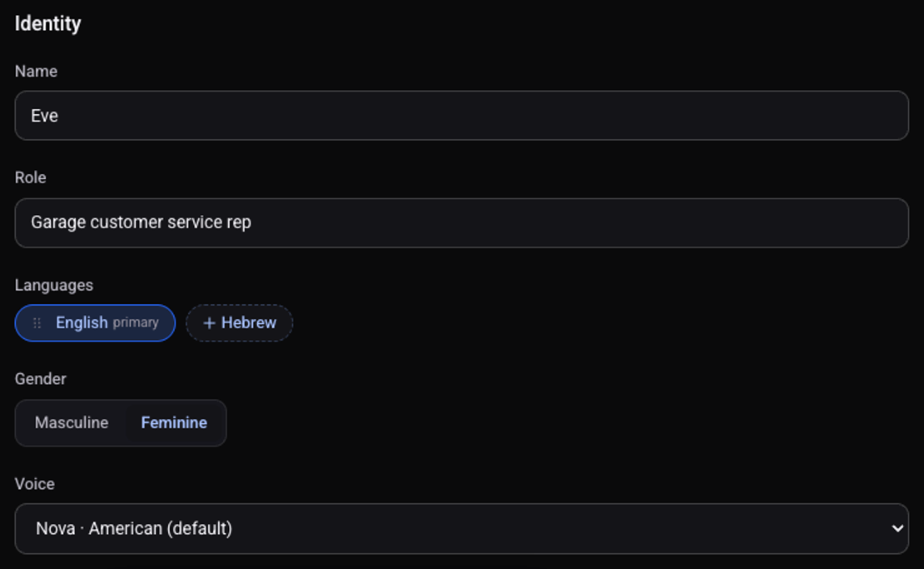Click the Name field label
Viewport: 924px width, 569px height.
[x=36, y=72]
